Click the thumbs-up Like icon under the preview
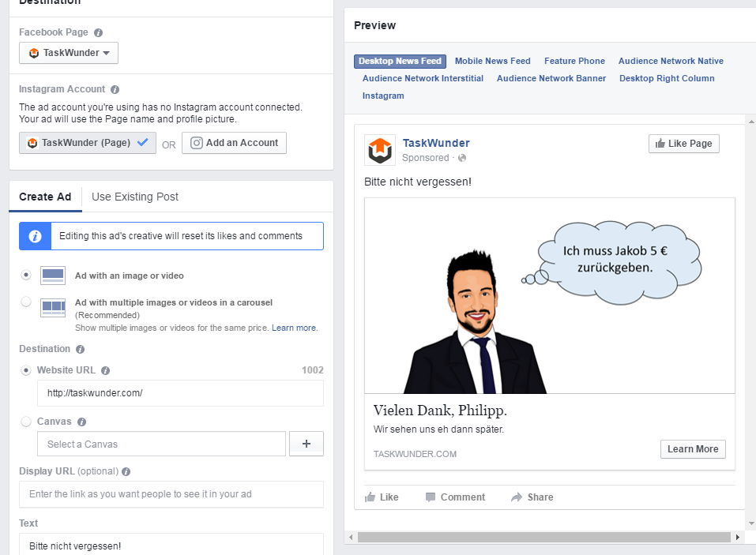756x555 pixels. pyautogui.click(x=370, y=497)
